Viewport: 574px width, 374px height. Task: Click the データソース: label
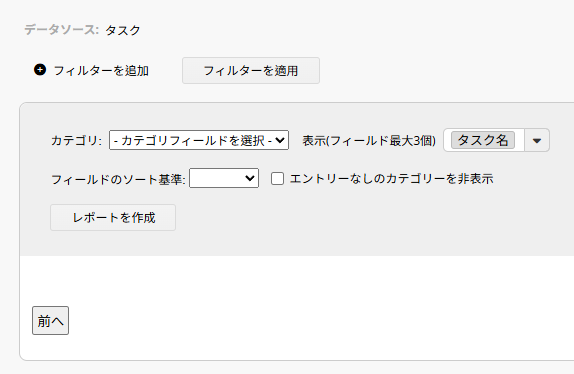[62, 30]
